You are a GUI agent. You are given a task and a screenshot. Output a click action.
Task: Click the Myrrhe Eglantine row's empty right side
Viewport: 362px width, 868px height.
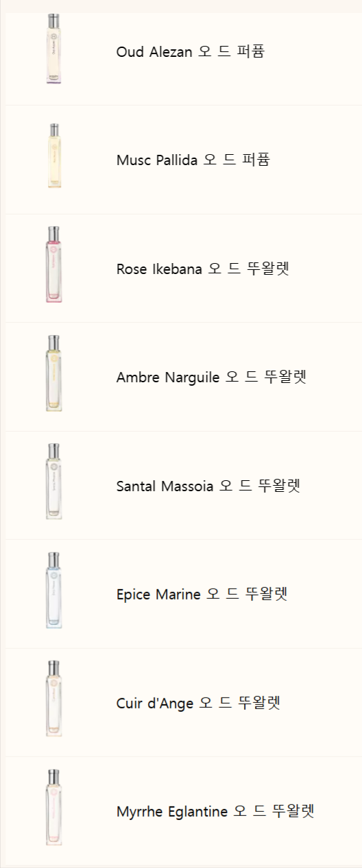coord(339,811)
